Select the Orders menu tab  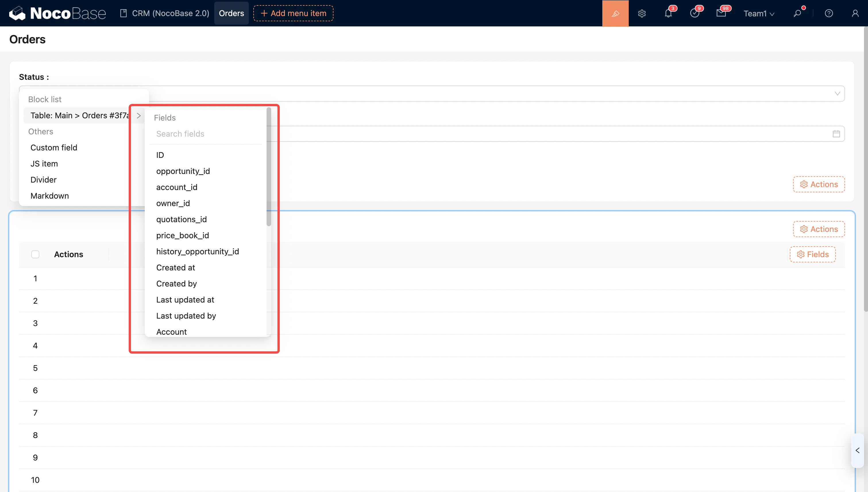point(231,13)
